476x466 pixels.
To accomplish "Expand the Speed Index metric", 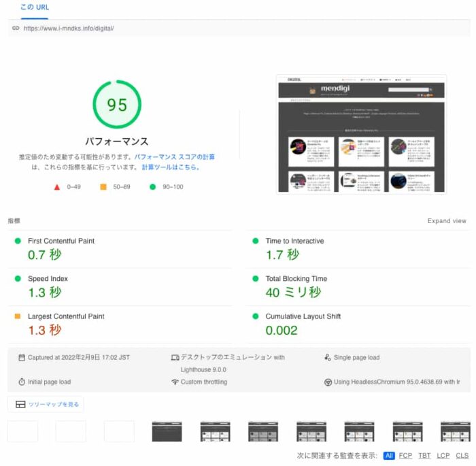I will tap(120, 287).
